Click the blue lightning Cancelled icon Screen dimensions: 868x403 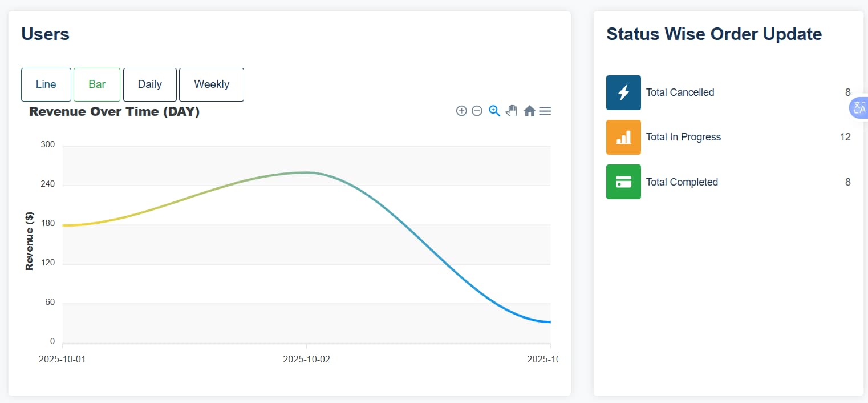[623, 92]
